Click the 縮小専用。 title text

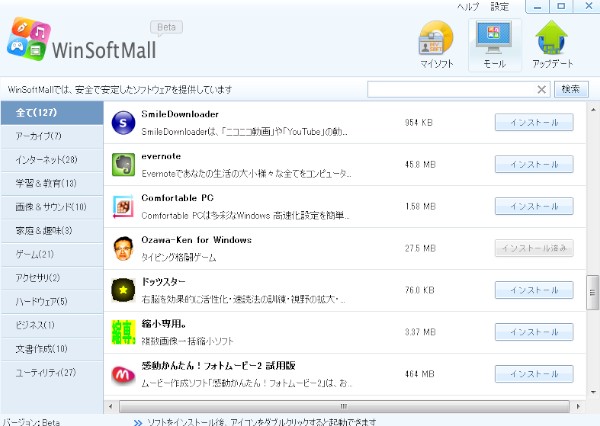pos(164,324)
